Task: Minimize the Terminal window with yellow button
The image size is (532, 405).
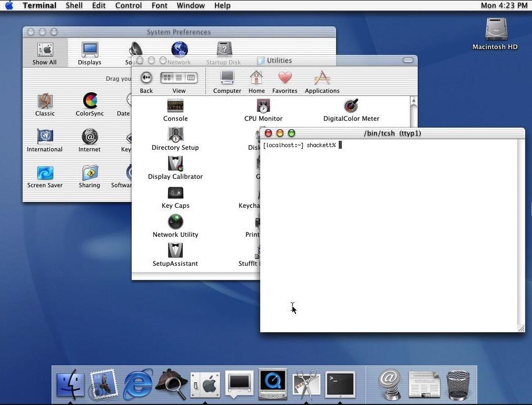Action: coord(280,133)
